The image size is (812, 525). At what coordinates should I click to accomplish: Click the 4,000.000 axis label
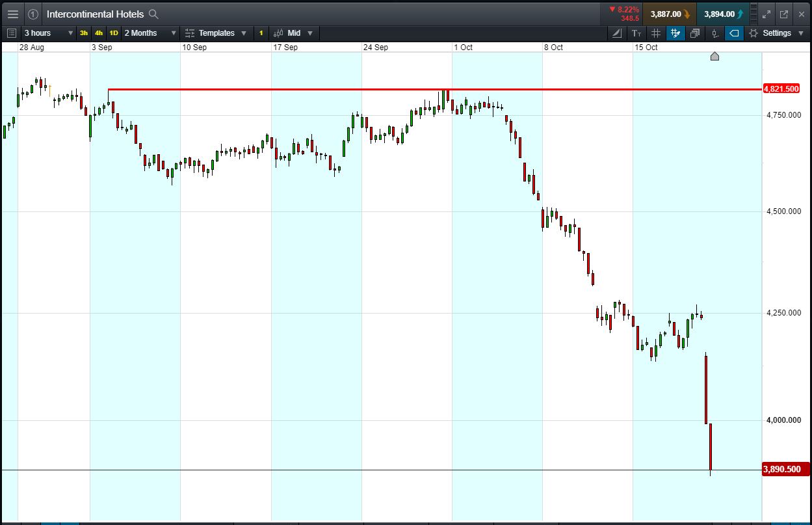point(783,420)
